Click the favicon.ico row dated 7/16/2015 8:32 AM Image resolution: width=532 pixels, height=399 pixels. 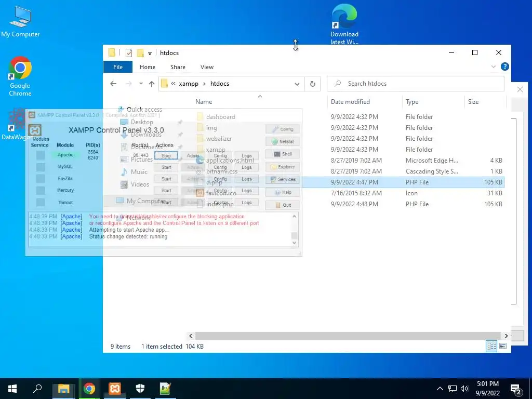[x=350, y=193]
